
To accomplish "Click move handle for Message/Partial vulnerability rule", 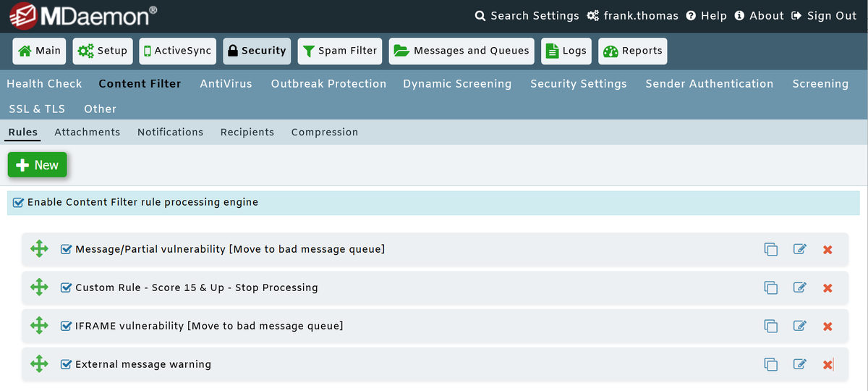I will [39, 249].
